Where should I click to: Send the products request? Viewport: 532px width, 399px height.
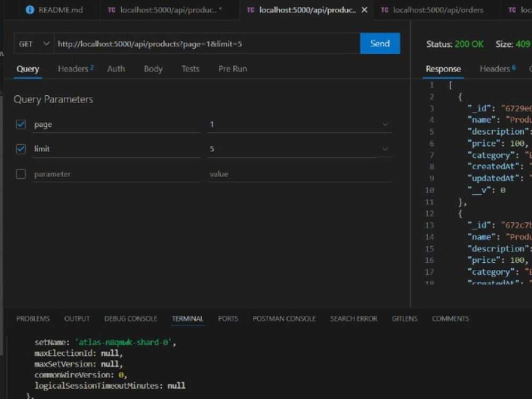tap(380, 44)
